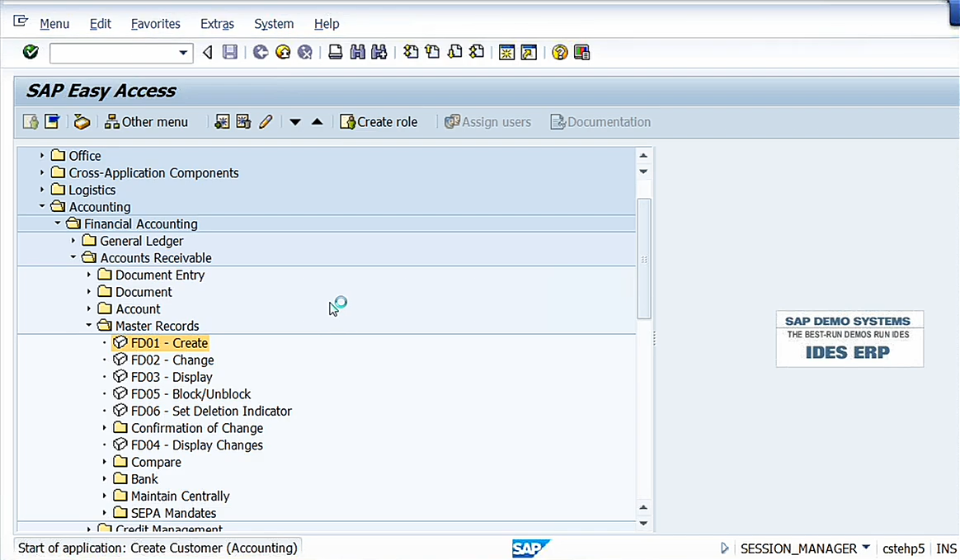Click the Create role button
Screen dimensions: 960x560
(x=379, y=122)
